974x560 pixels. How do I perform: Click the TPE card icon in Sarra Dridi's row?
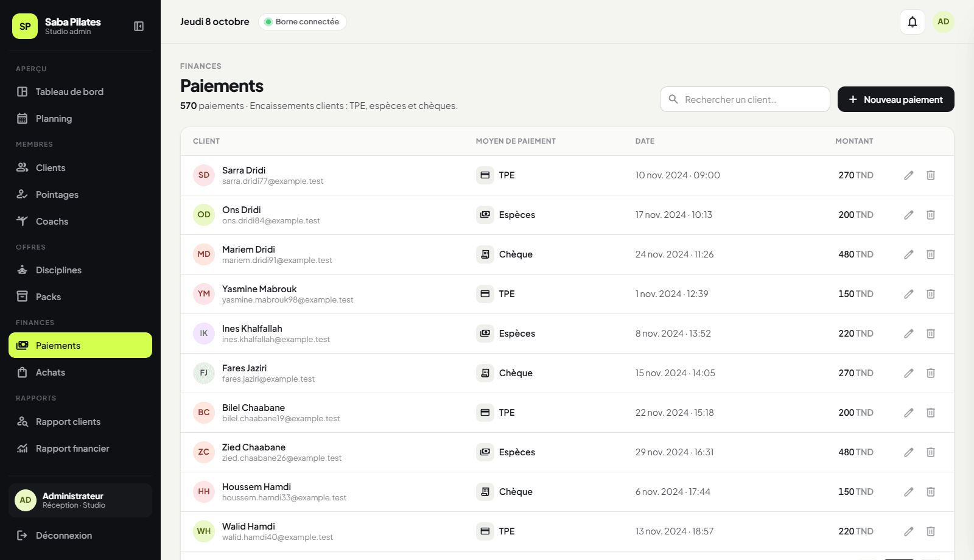click(485, 175)
